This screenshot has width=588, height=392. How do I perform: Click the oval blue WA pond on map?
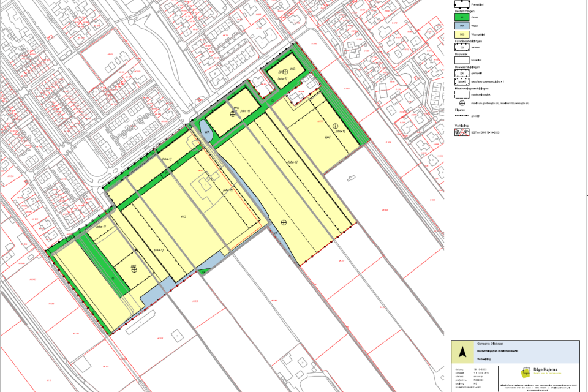[x=207, y=131]
